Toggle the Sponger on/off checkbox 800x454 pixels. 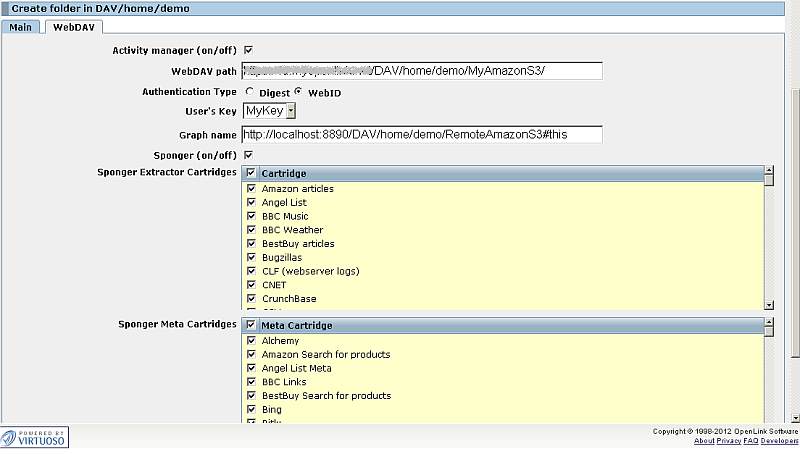pos(248,155)
